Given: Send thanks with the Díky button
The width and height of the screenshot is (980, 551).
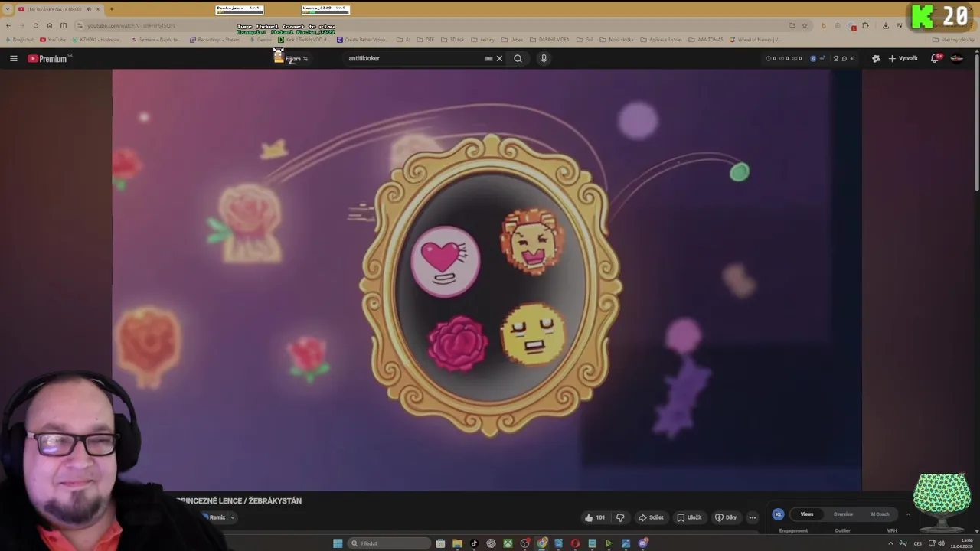Looking at the screenshot, I should [726, 517].
